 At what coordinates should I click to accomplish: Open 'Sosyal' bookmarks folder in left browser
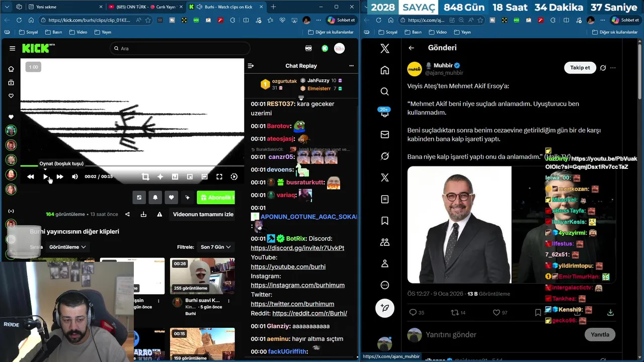pyautogui.click(x=29, y=32)
